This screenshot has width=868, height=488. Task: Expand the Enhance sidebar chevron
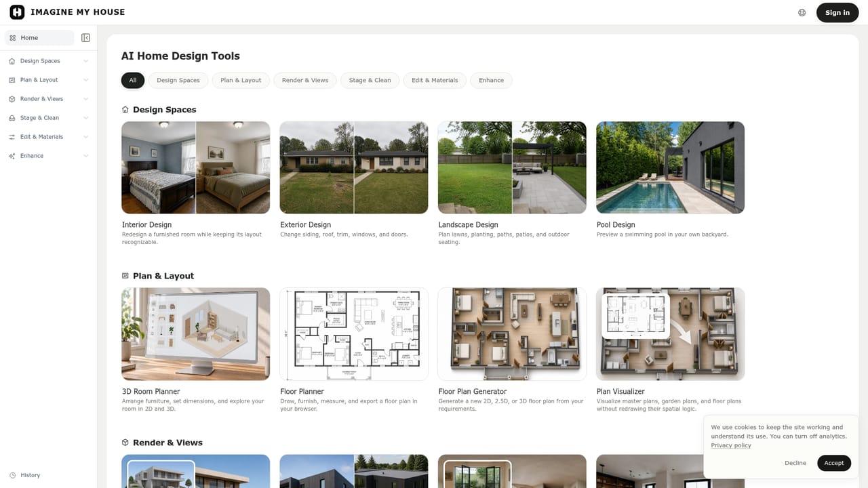pos(85,156)
